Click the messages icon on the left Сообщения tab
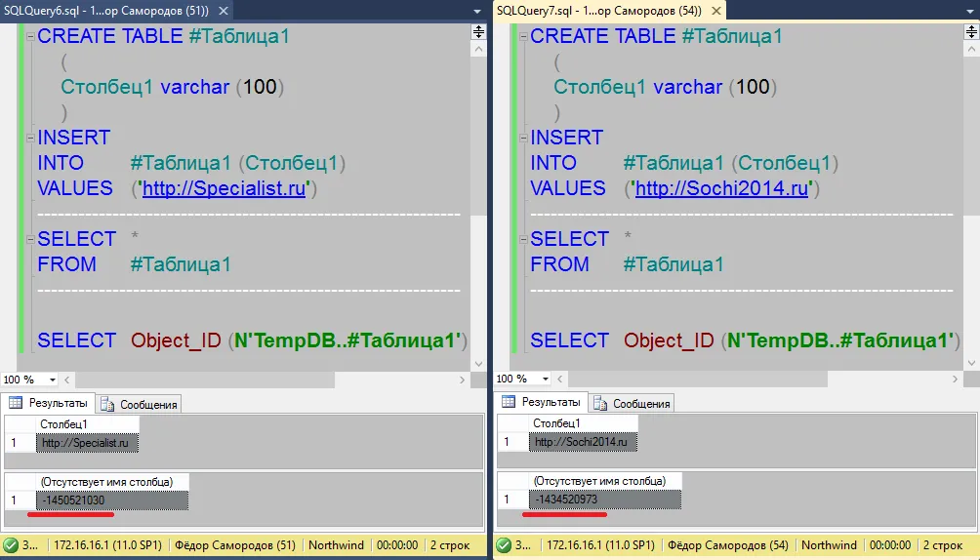980x560 pixels. (107, 405)
